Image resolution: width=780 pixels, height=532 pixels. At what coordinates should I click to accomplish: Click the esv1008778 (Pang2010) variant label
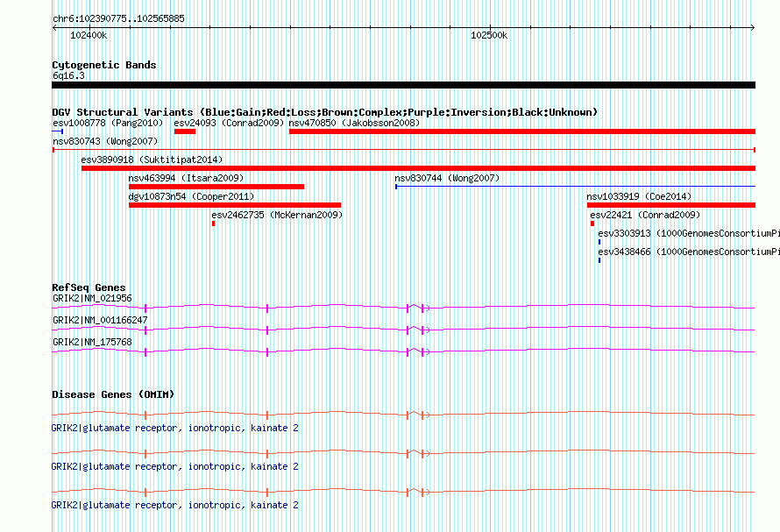point(108,123)
